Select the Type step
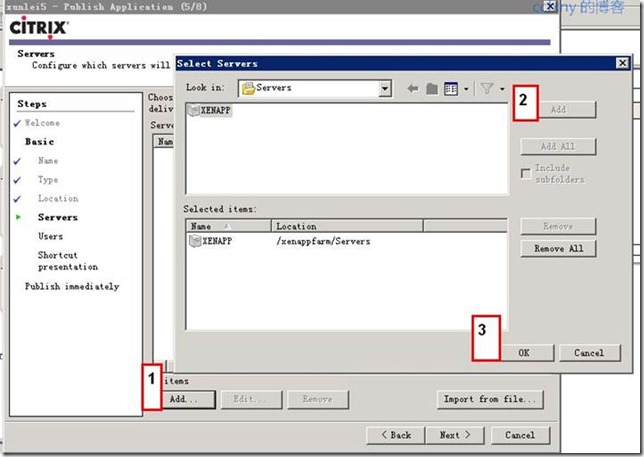 pyautogui.click(x=48, y=179)
